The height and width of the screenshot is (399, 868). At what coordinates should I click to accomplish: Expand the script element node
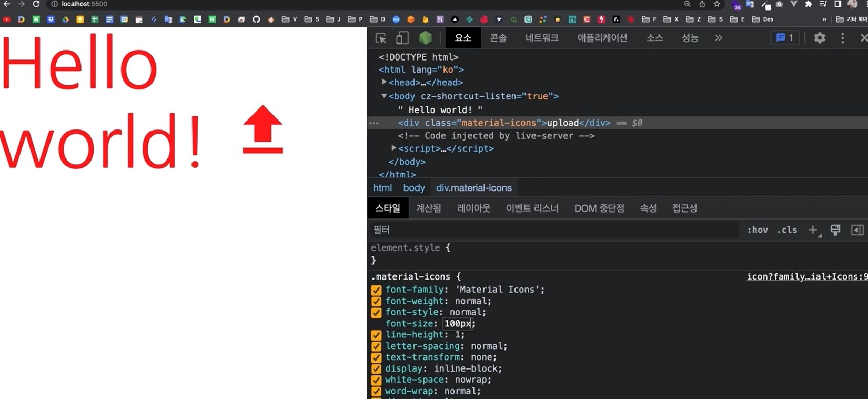[x=393, y=148]
